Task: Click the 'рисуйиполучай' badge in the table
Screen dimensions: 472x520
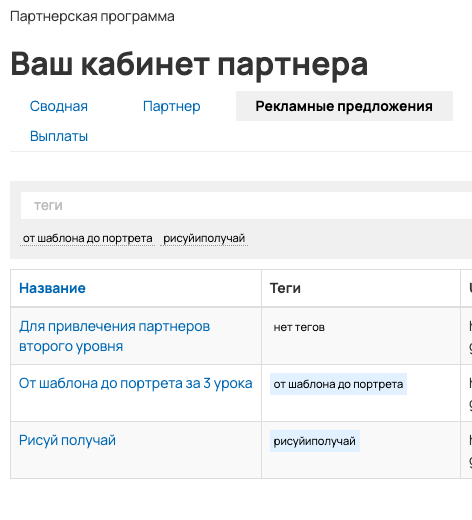Action: tap(315, 441)
